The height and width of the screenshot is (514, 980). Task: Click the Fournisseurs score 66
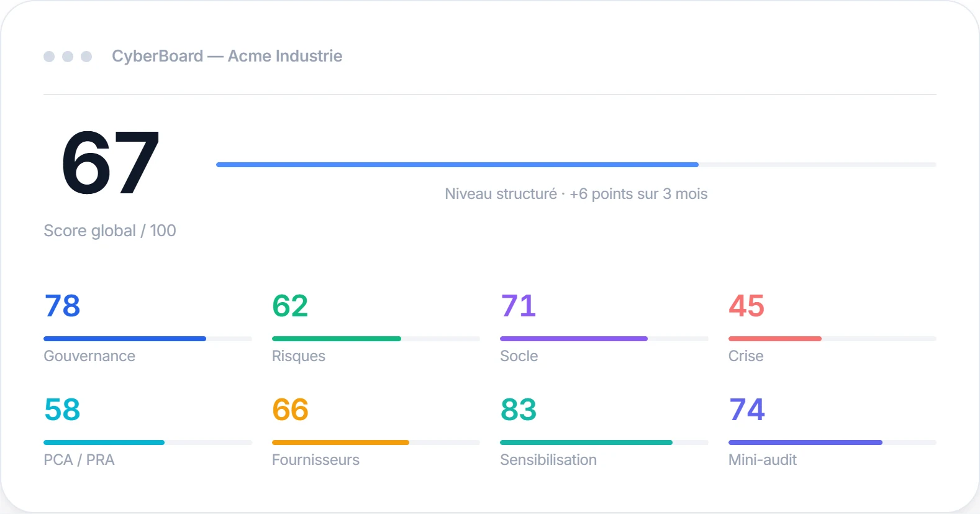click(x=290, y=410)
